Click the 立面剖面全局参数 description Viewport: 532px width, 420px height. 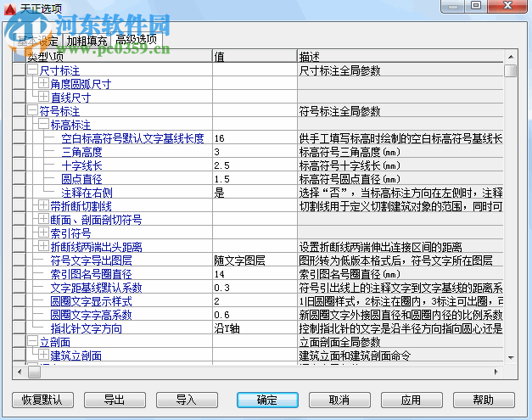click(x=339, y=342)
